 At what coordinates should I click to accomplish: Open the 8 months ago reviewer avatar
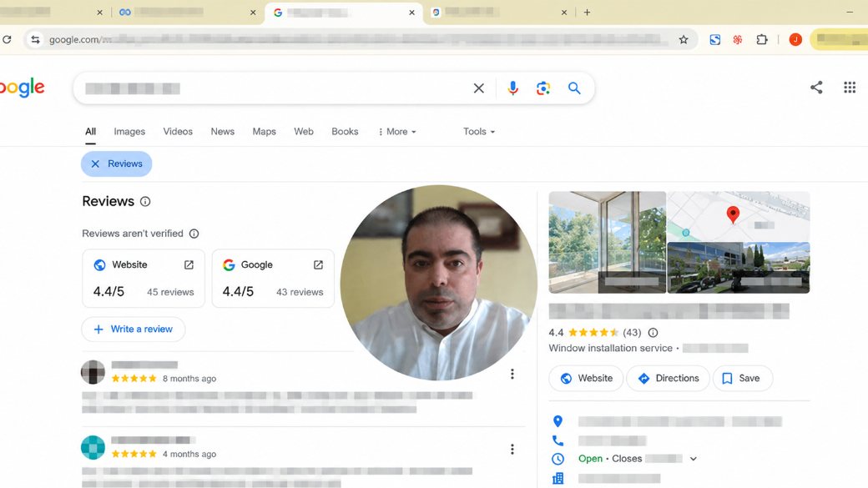click(x=93, y=372)
